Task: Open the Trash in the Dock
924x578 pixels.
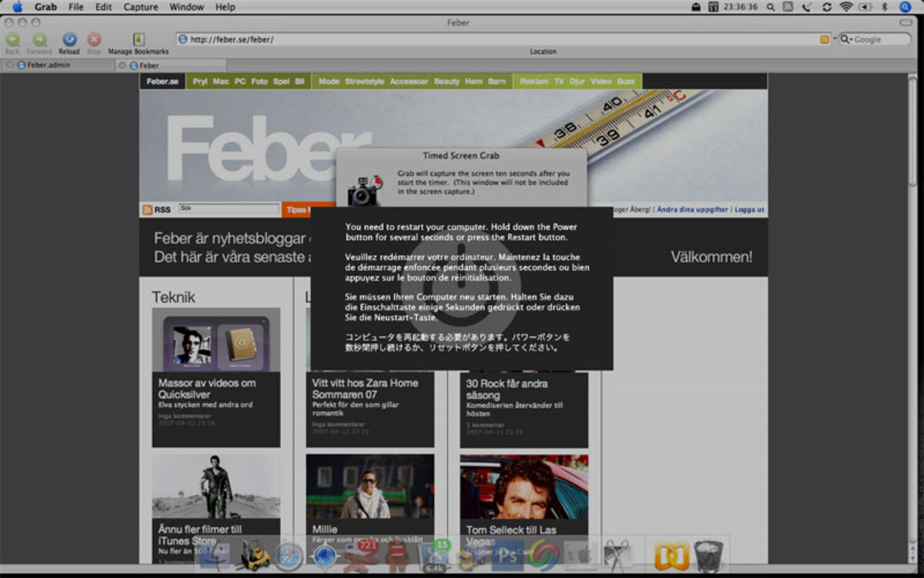Action: (x=708, y=556)
